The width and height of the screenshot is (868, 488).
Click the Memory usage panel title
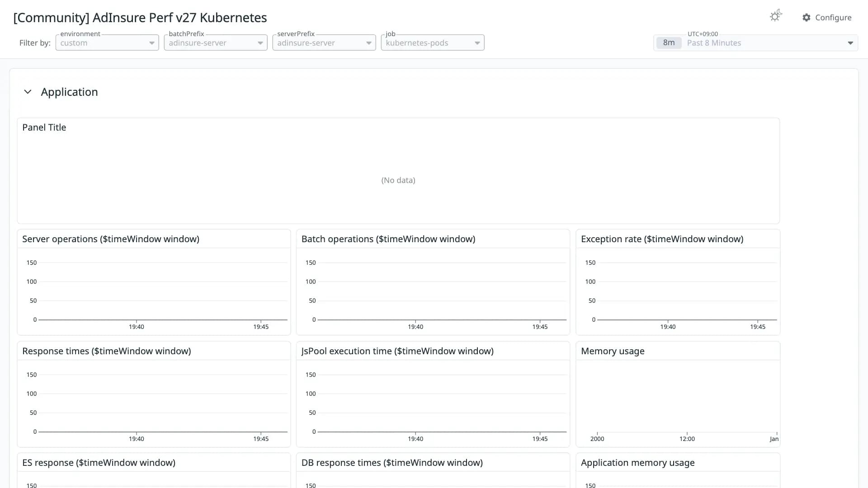[x=613, y=351]
